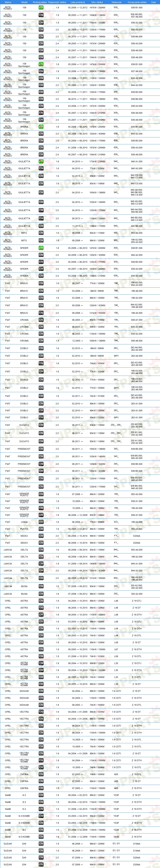
Task: Click the Opis column header
Action: click(x=154, y=2)
